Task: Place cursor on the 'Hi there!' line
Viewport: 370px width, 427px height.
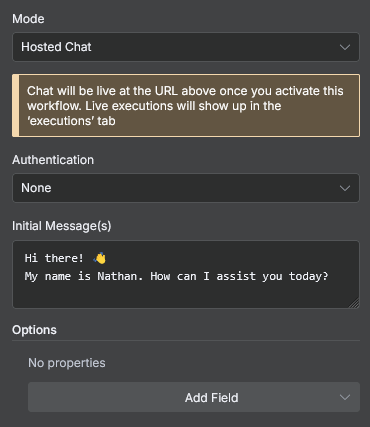Action: [54, 258]
